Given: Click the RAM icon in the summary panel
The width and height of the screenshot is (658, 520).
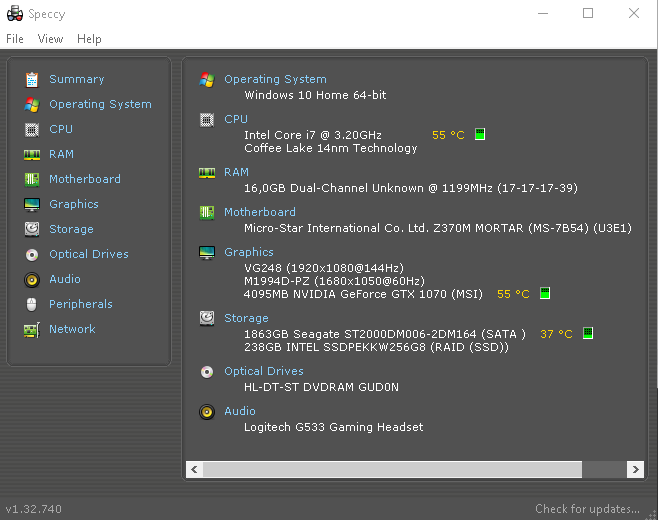Looking at the screenshot, I should (207, 172).
